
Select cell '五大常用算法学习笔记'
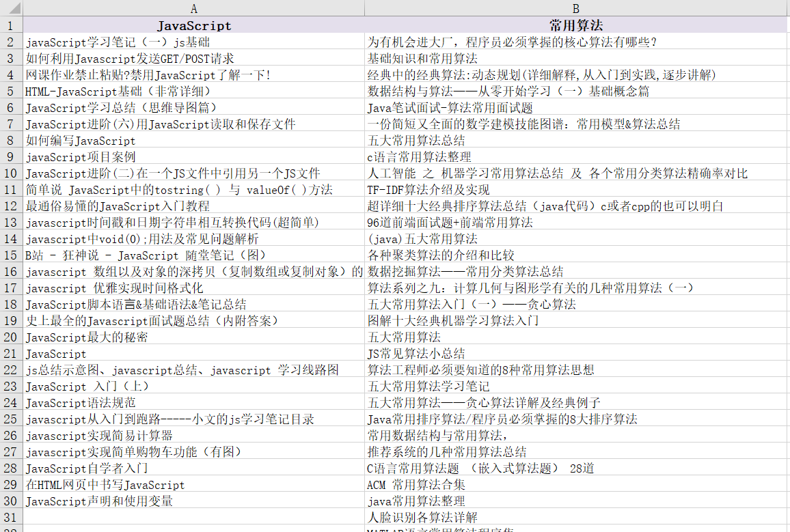(x=576, y=386)
